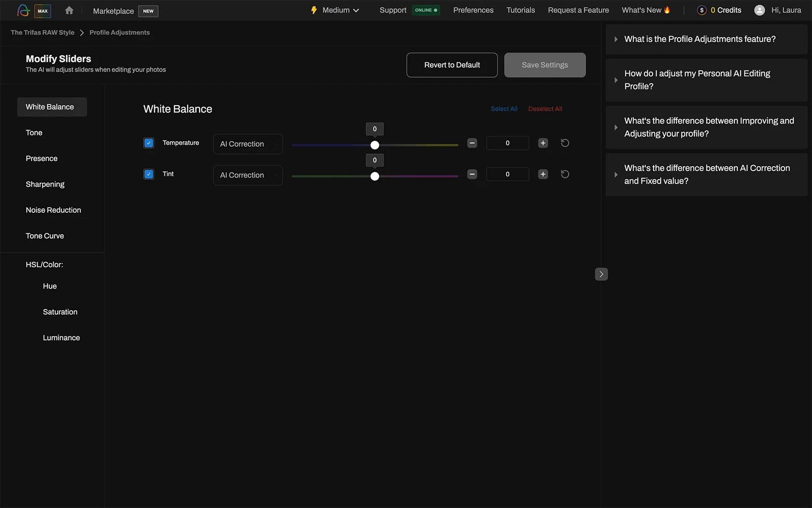
Task: Uncheck the Temperature checkbox
Action: [149, 143]
